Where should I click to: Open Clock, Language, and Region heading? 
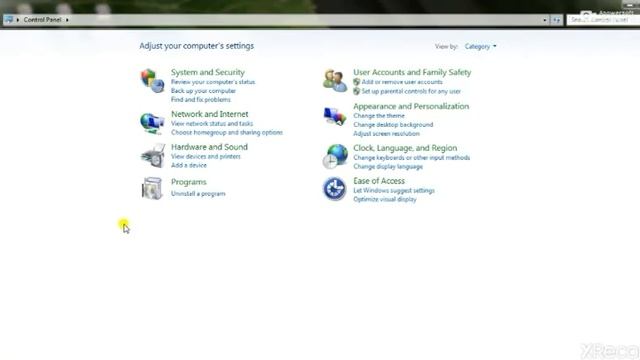405,148
